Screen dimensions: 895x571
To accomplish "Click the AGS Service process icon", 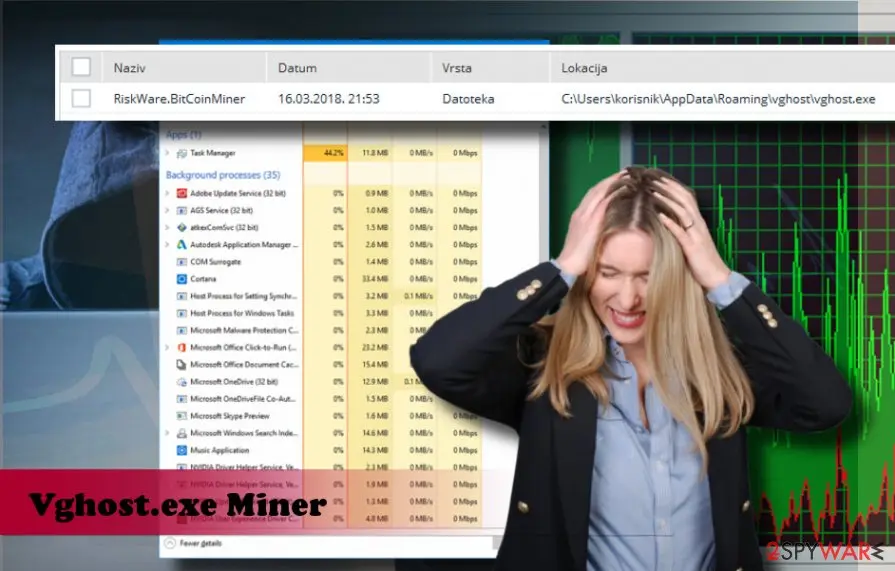I will [x=182, y=210].
